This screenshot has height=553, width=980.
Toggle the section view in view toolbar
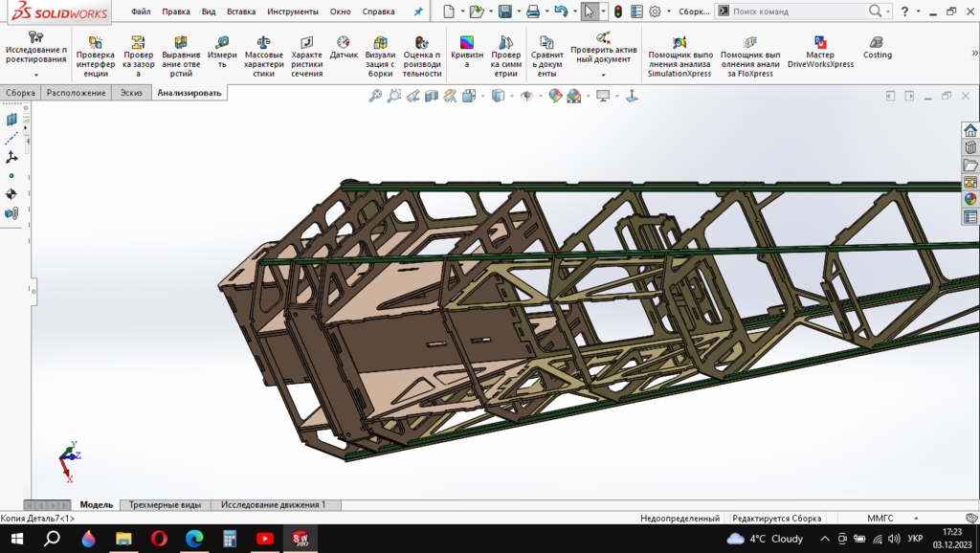(432, 96)
